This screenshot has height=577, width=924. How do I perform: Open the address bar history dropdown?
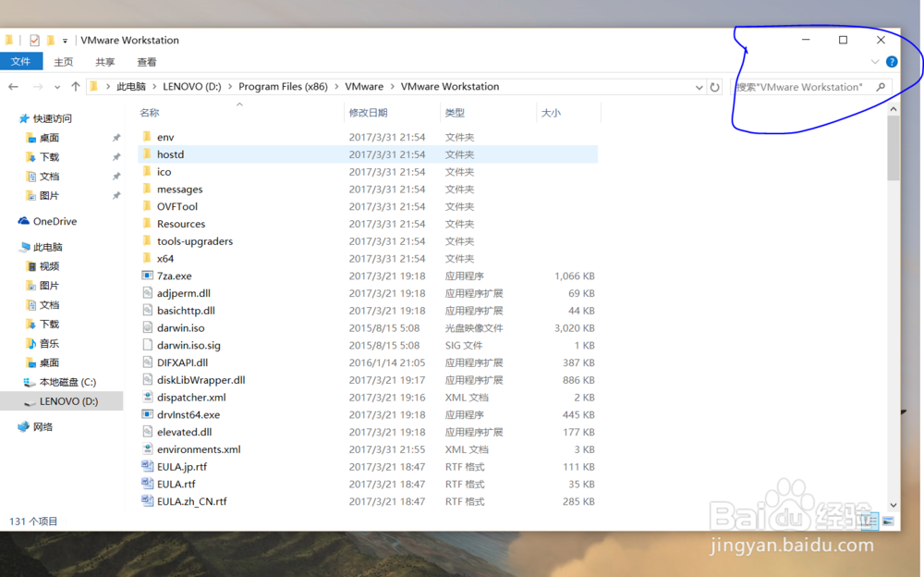699,87
